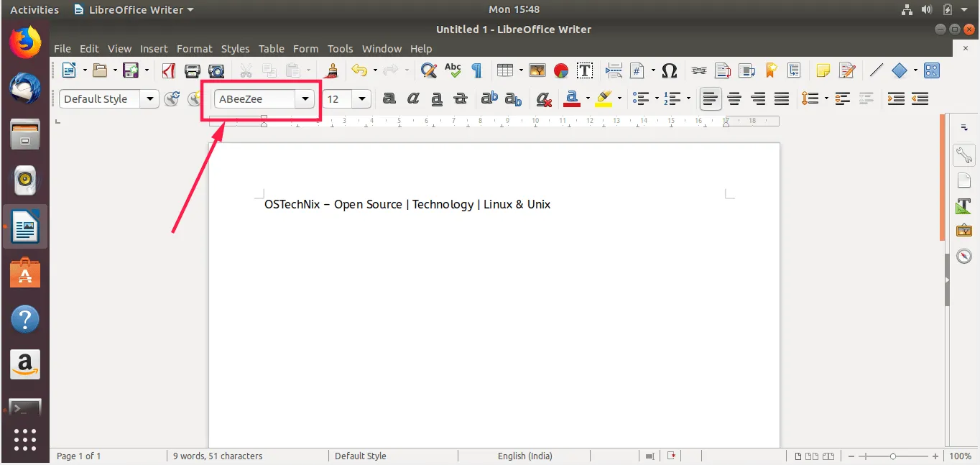This screenshot has height=465, width=980.
Task: Click the zoom slider in status bar
Action: point(893,456)
